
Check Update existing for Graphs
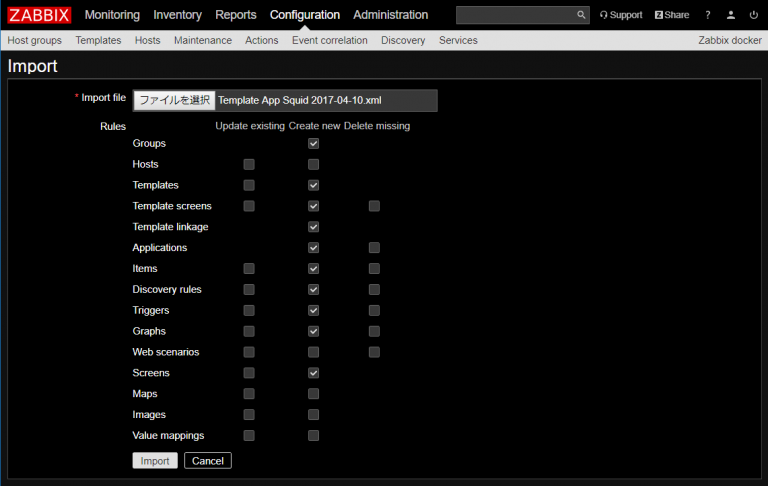pyautogui.click(x=249, y=331)
